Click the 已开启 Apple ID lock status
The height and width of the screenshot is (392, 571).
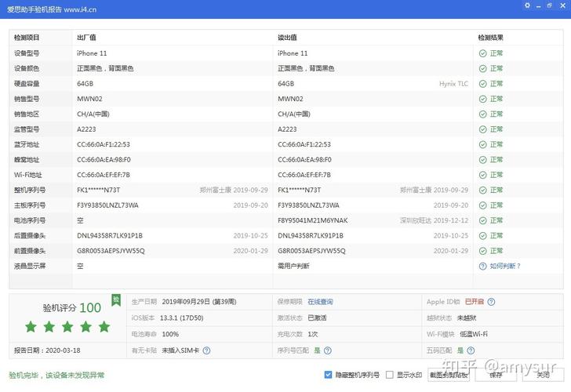tap(475, 302)
